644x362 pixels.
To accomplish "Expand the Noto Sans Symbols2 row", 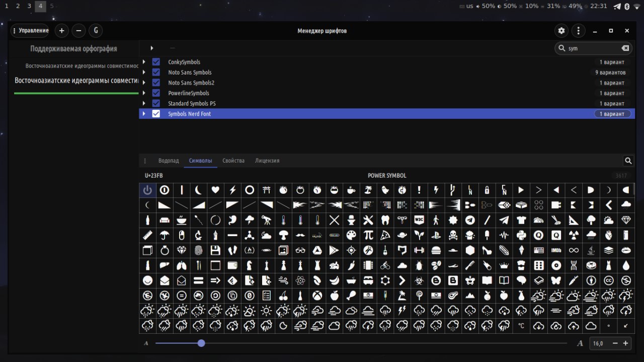I will tap(144, 83).
